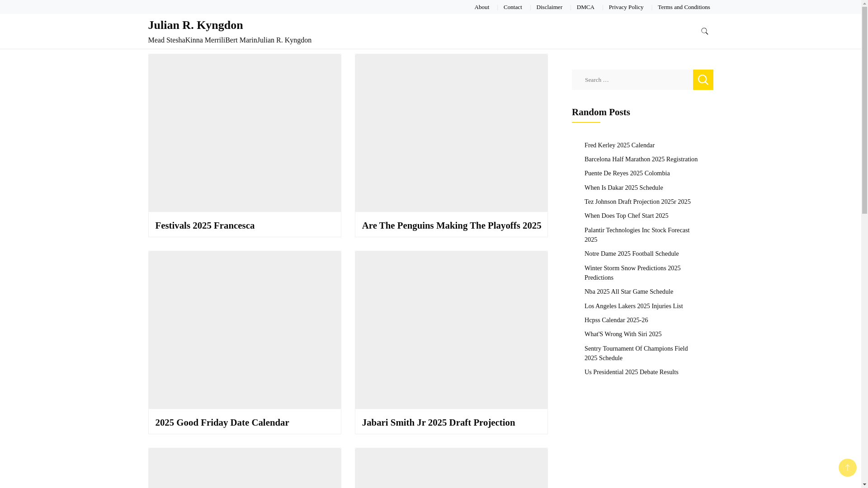Open Terms and Conditions

coord(684,7)
